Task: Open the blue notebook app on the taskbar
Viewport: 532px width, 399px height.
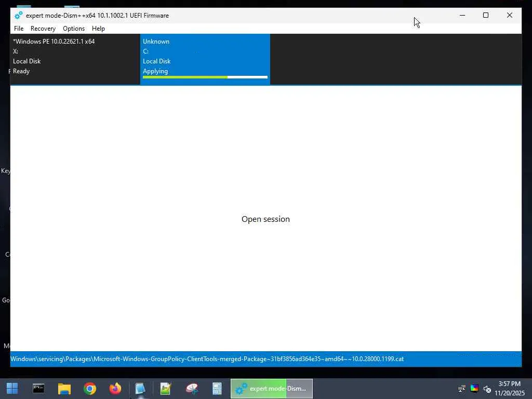Action: [140, 389]
